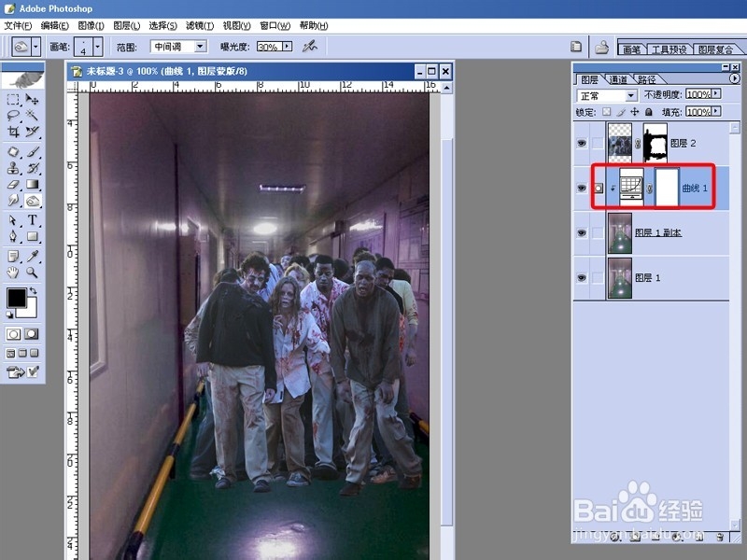Image resolution: width=747 pixels, height=560 pixels.
Task: Select the 图层 2 layer mask thumbnail
Action: (x=655, y=143)
